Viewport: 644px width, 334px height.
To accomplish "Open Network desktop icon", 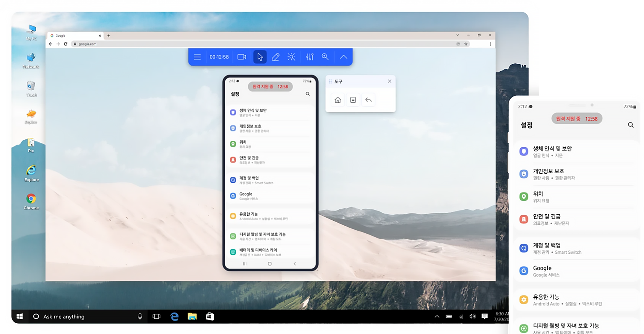I will click(x=31, y=60).
